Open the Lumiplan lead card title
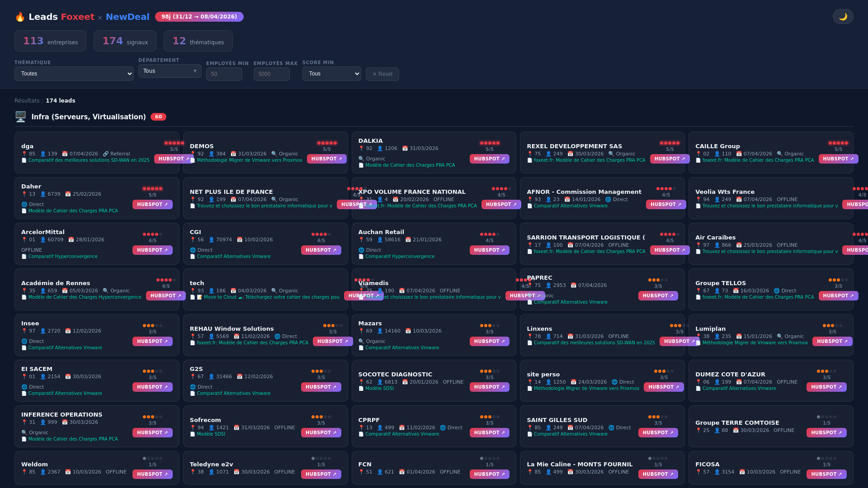 [710, 329]
